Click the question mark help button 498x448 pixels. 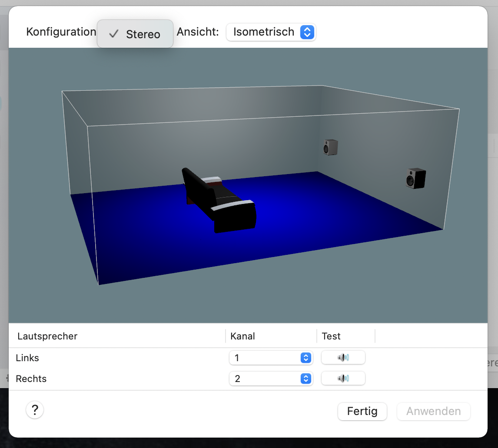(35, 410)
